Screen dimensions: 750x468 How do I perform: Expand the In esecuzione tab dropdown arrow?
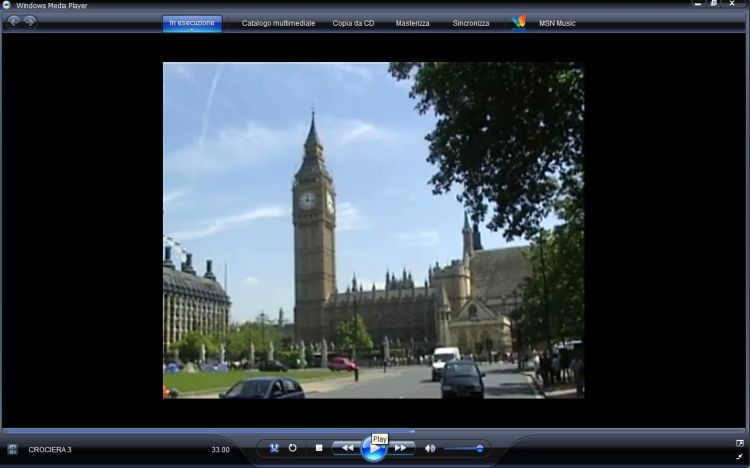click(192, 30)
